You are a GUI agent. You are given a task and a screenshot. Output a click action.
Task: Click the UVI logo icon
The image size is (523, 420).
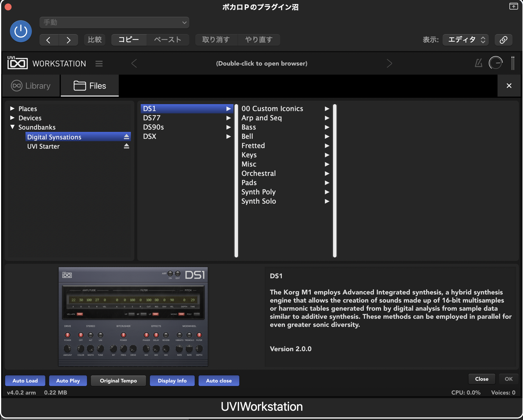pos(17,63)
